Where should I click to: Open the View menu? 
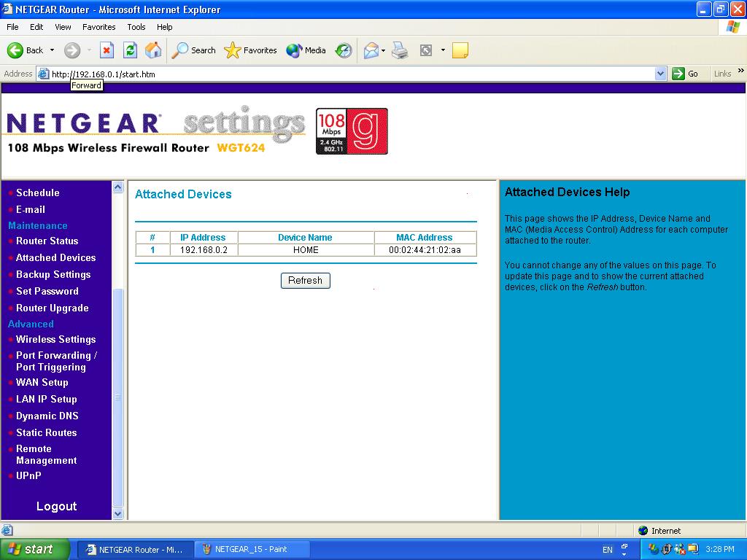(x=63, y=27)
